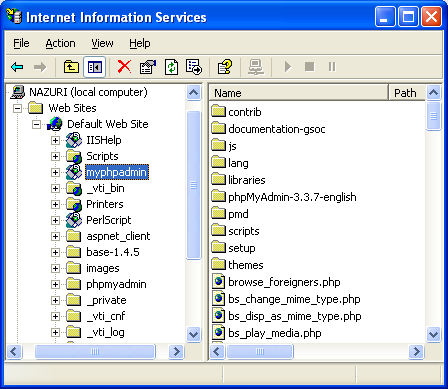Select the contrib folder in list
The image size is (448, 389).
pos(236,112)
